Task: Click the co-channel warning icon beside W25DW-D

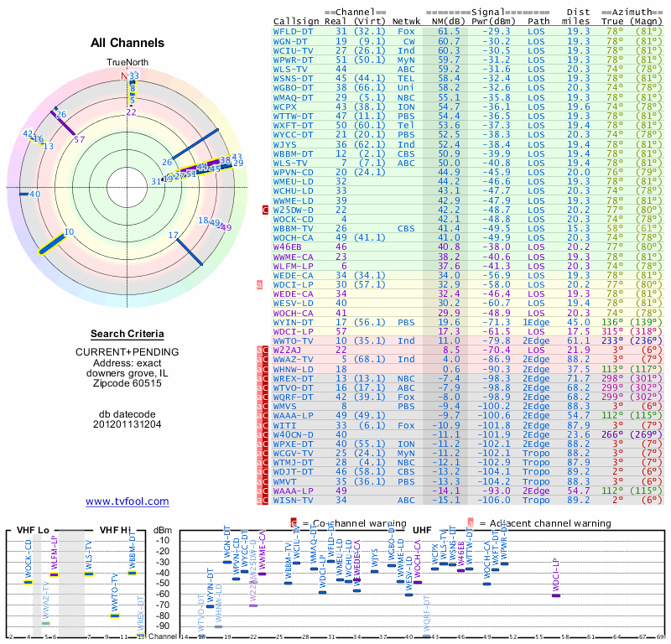Action: point(265,210)
